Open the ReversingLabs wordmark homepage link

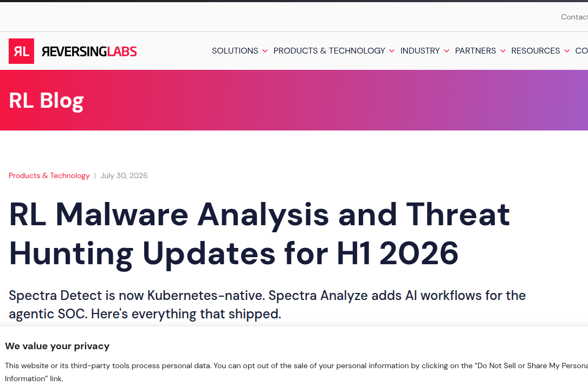89,51
